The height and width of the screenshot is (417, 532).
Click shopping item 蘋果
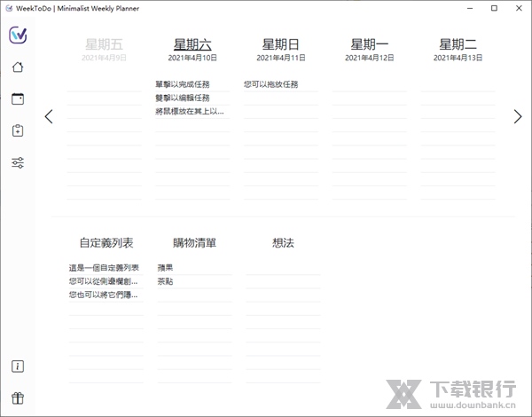[x=165, y=268]
